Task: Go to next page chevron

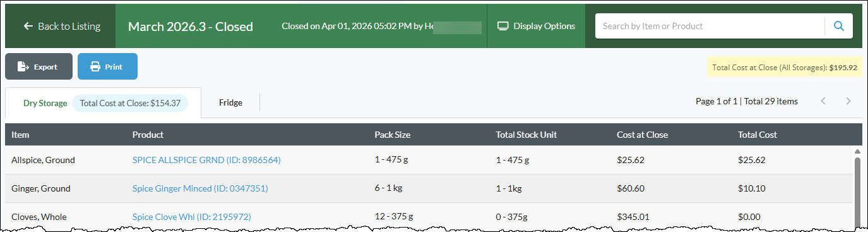Action: click(x=848, y=101)
